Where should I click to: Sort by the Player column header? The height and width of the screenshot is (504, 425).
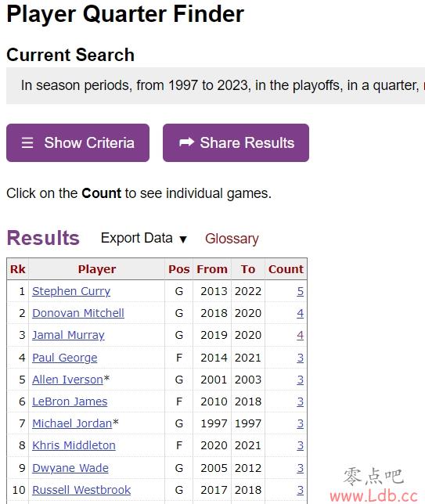click(x=97, y=269)
